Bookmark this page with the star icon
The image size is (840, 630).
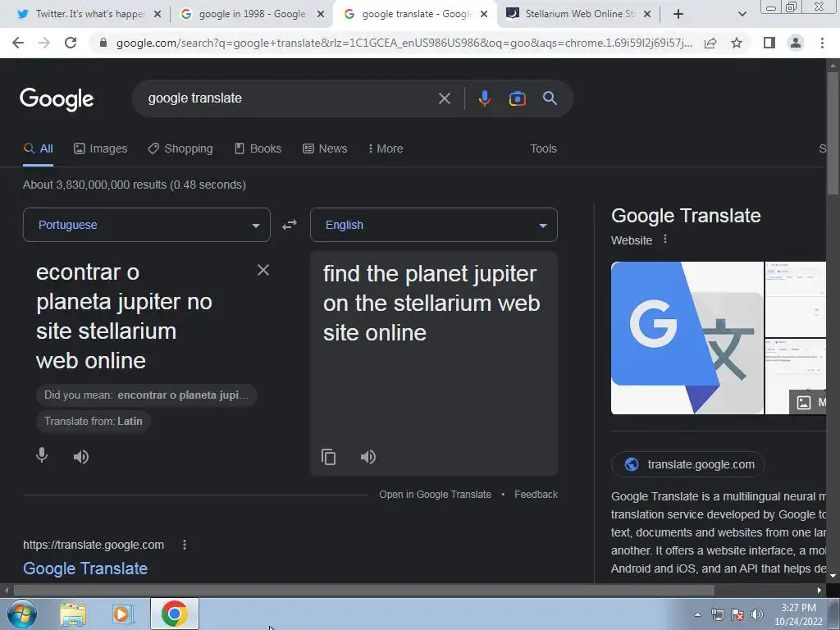click(x=737, y=43)
